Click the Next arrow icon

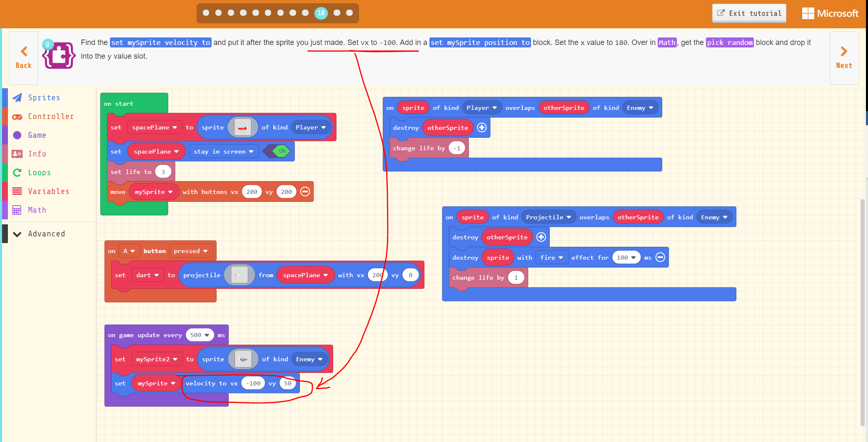[844, 51]
